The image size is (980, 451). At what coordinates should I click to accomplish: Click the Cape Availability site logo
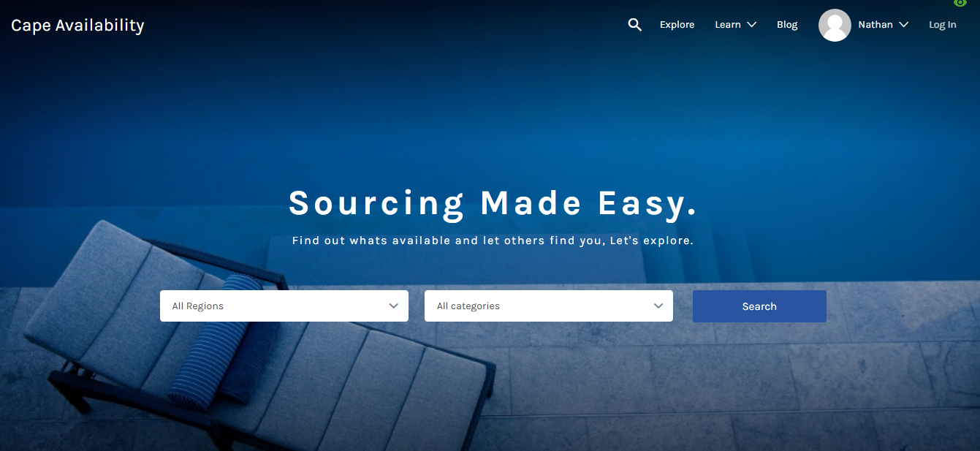coord(77,26)
